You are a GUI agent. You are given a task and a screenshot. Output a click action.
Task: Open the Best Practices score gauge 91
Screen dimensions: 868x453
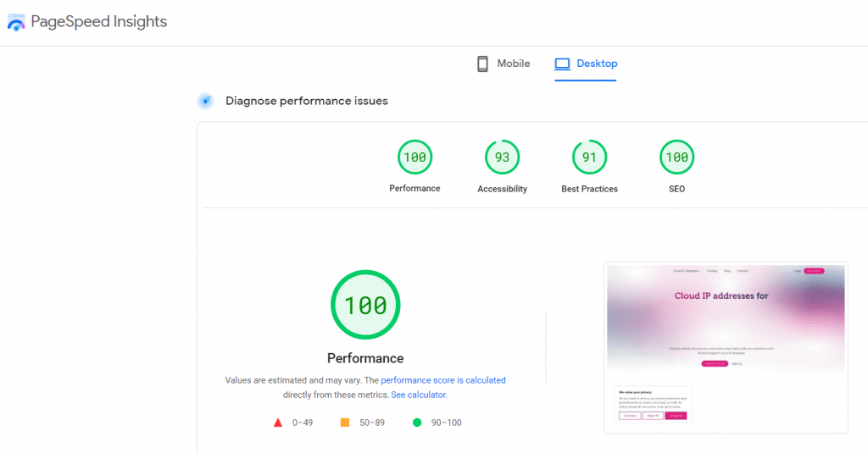pyautogui.click(x=590, y=157)
